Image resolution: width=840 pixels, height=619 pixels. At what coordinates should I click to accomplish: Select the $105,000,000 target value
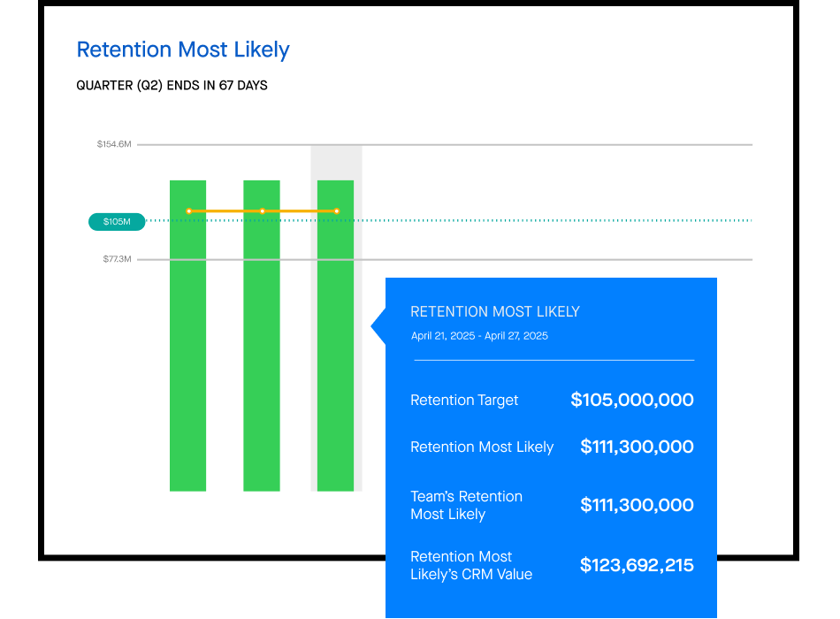632,401
